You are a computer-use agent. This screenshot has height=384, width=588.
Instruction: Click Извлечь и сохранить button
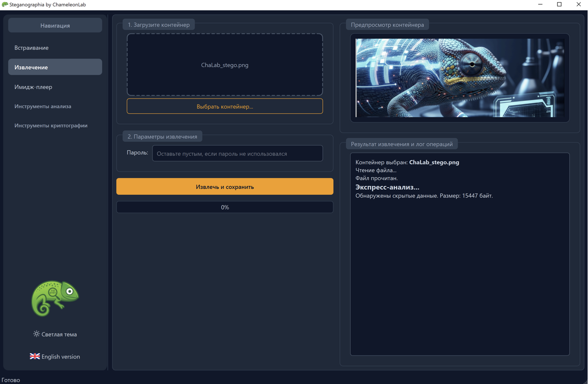(224, 187)
